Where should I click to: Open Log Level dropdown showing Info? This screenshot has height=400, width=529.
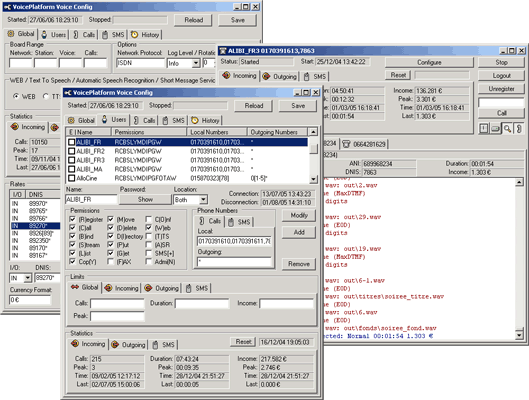click(x=196, y=63)
